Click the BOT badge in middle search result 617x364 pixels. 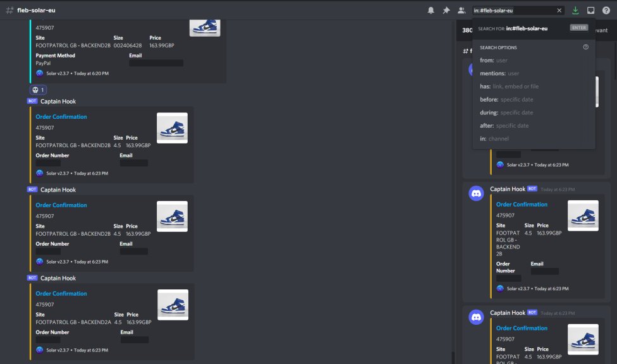pyautogui.click(x=532, y=189)
